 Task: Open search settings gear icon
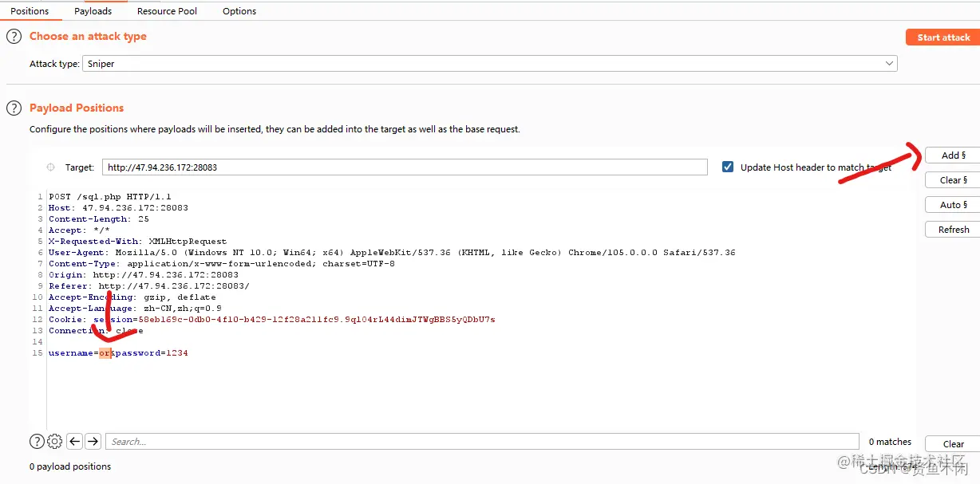click(54, 441)
